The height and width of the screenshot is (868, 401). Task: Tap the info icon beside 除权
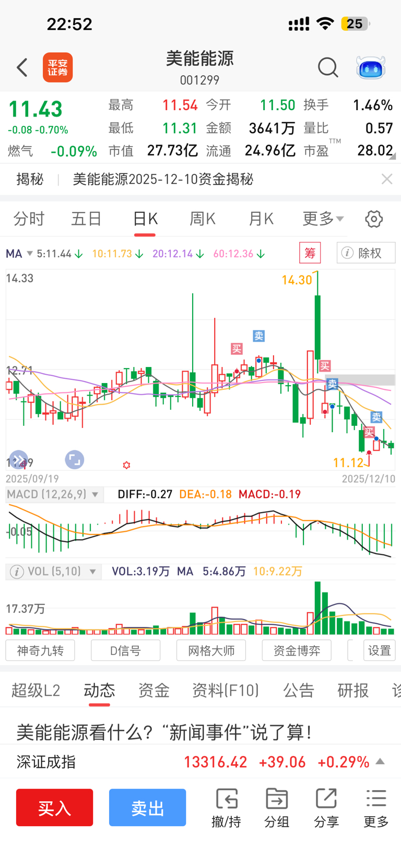[347, 253]
